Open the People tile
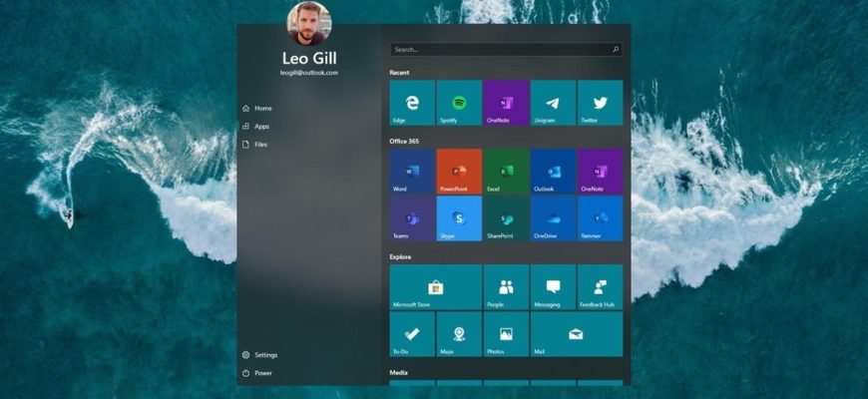 506,287
